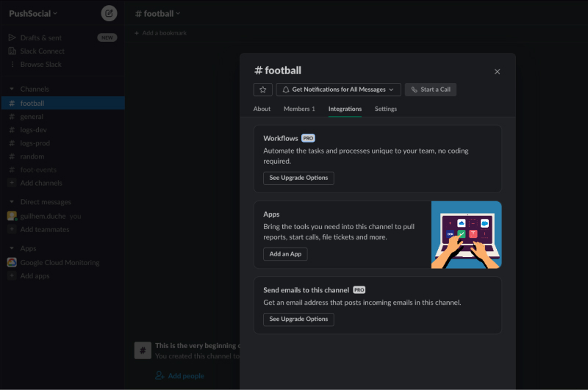Screen dimensions: 588x390
Task: Click the bell icon in notifications button
Action: pos(286,90)
